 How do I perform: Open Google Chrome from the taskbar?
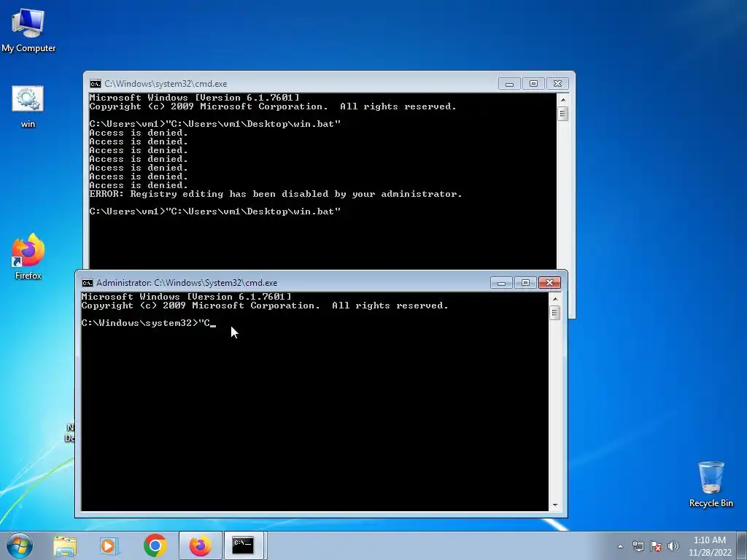pos(155,545)
